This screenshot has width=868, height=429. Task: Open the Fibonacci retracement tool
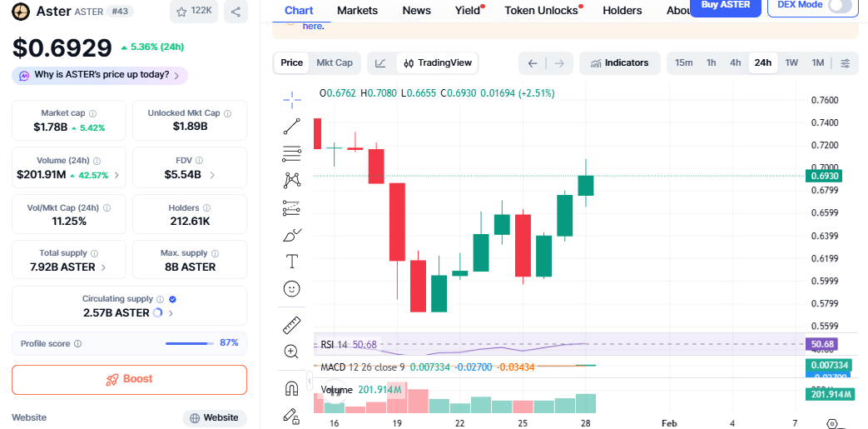coord(292,153)
